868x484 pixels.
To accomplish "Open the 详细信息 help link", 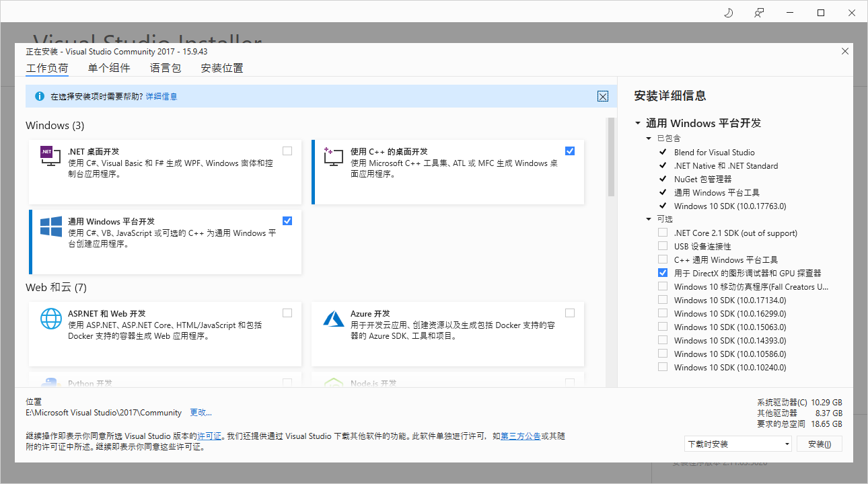I will point(161,97).
